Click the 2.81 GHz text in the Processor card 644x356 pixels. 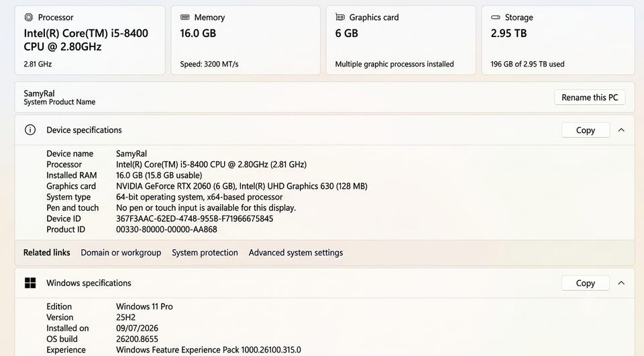38,64
